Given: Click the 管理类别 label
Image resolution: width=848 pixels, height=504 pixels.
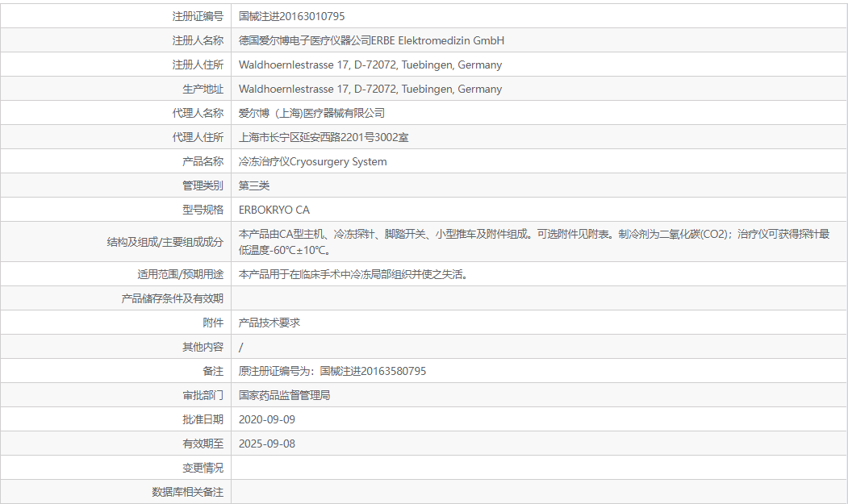Looking at the screenshot, I should click(x=203, y=185).
